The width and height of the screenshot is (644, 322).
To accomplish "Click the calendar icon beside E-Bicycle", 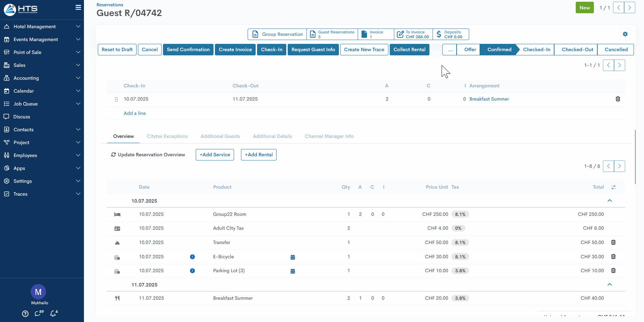I will (x=293, y=257).
